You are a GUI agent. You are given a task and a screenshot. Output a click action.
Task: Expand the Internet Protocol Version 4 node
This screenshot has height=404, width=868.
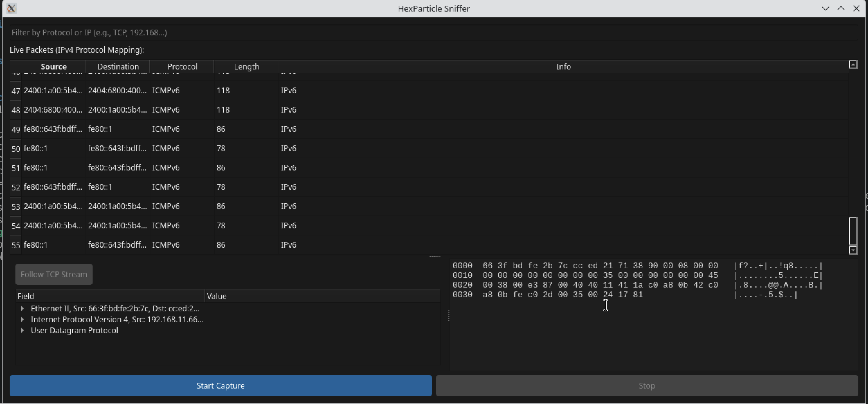(x=22, y=319)
